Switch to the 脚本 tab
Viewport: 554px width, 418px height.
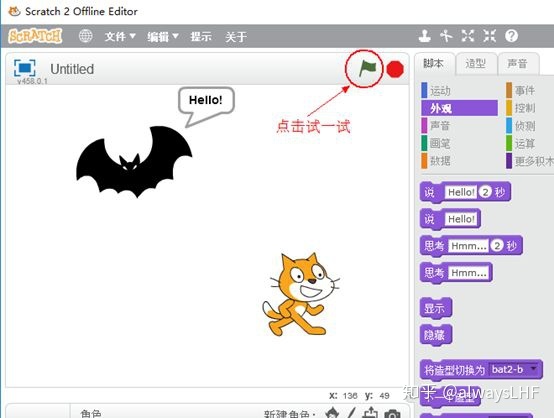[x=434, y=64]
